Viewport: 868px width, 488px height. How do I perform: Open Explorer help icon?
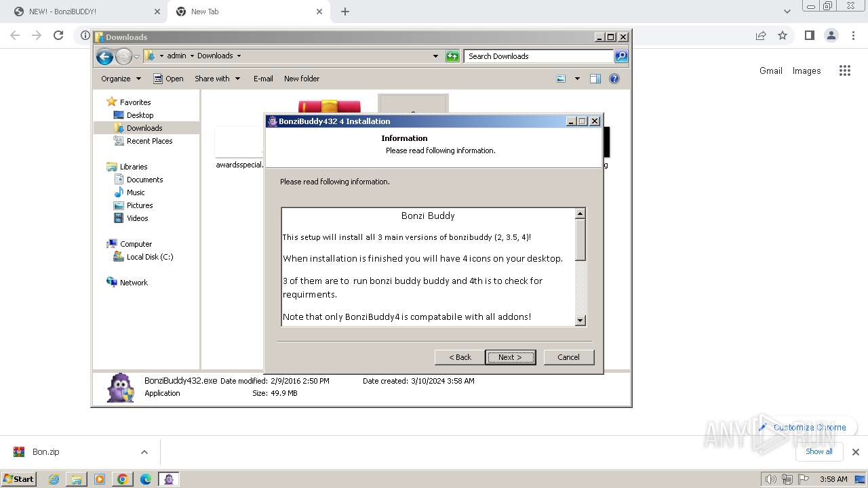pos(614,79)
